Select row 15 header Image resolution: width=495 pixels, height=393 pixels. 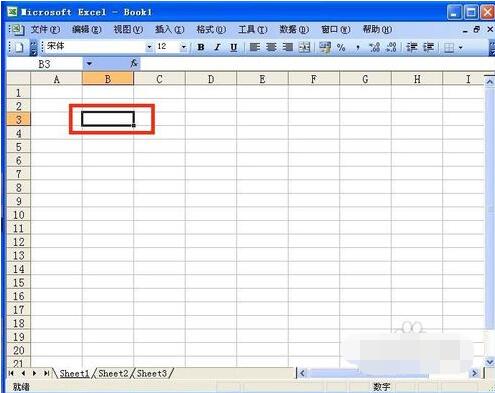click(19, 283)
